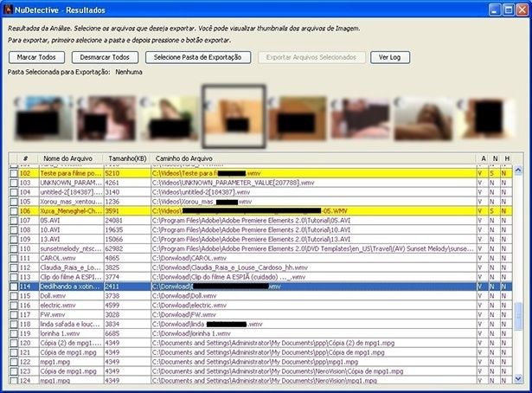532x393 pixels.
Task: Click the H column header
Action: tap(507, 158)
